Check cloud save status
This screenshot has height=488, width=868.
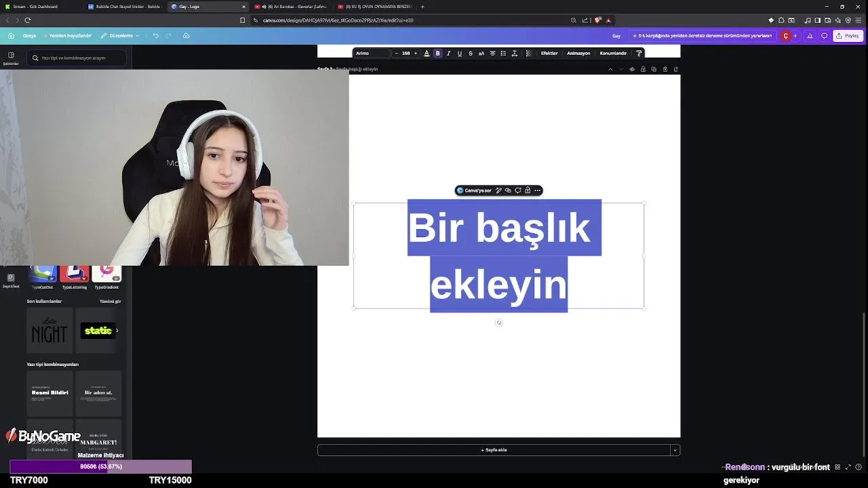tap(186, 36)
